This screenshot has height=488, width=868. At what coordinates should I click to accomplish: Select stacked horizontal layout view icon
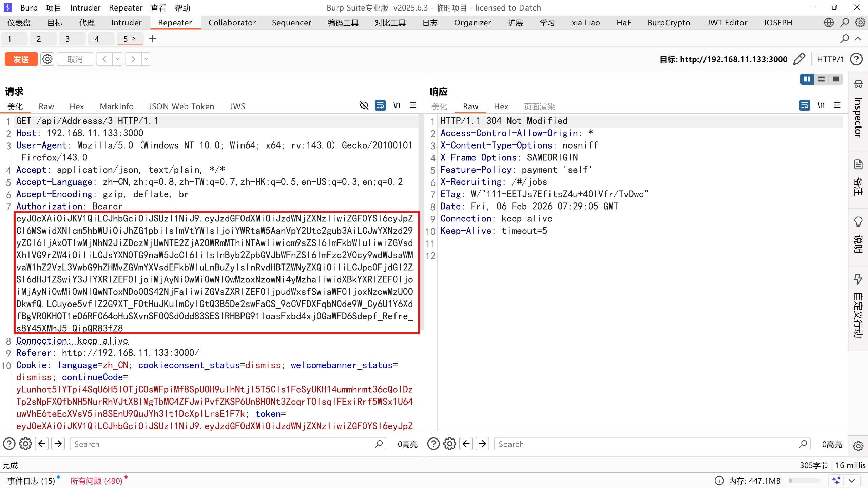(821, 79)
